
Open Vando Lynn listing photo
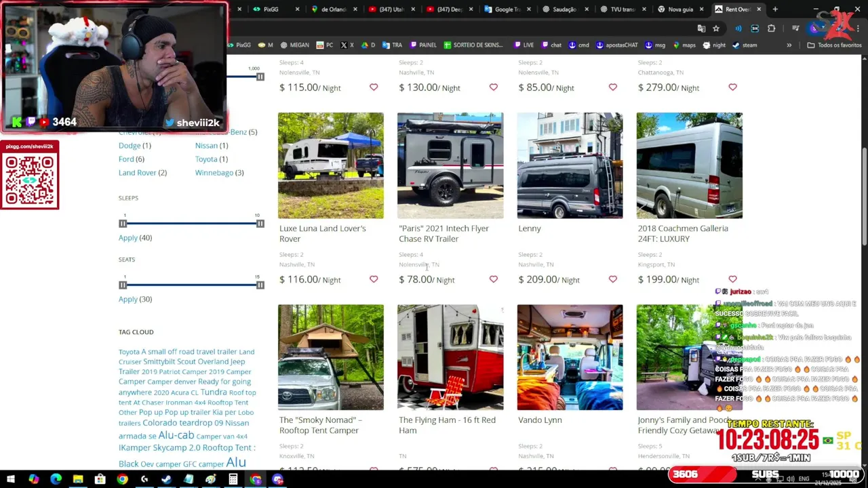(x=570, y=357)
